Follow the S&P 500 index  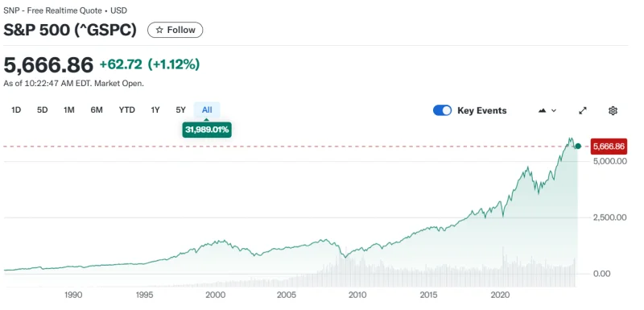[175, 30]
